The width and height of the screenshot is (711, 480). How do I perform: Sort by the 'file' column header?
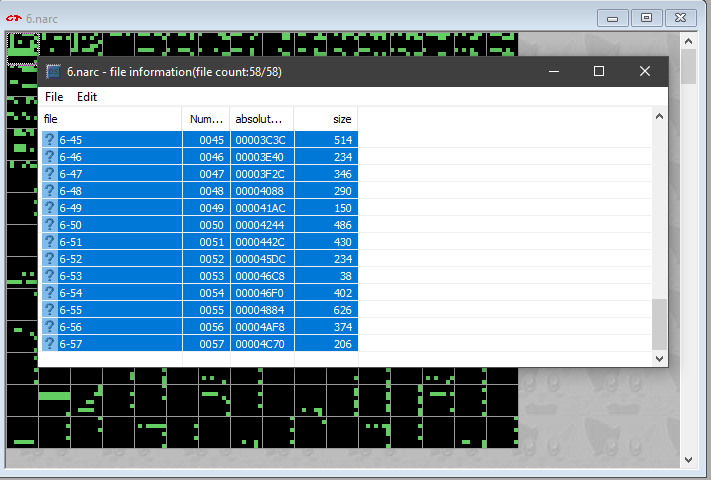point(110,119)
